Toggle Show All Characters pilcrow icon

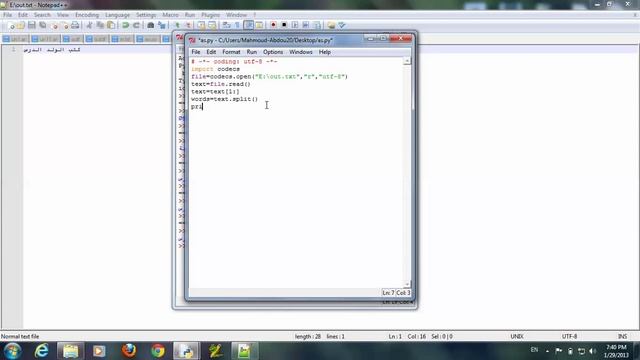[x=237, y=25]
